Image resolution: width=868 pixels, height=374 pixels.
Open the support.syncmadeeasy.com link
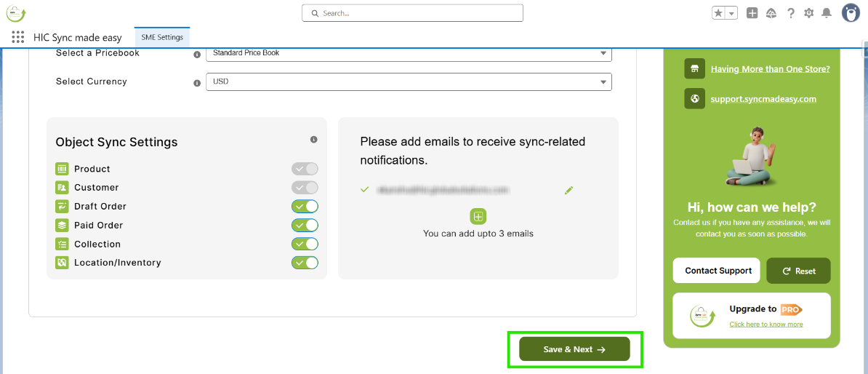763,99
